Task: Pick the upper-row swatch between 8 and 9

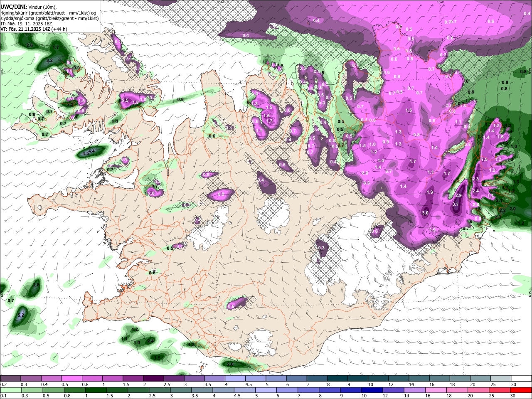Action: [337, 378]
